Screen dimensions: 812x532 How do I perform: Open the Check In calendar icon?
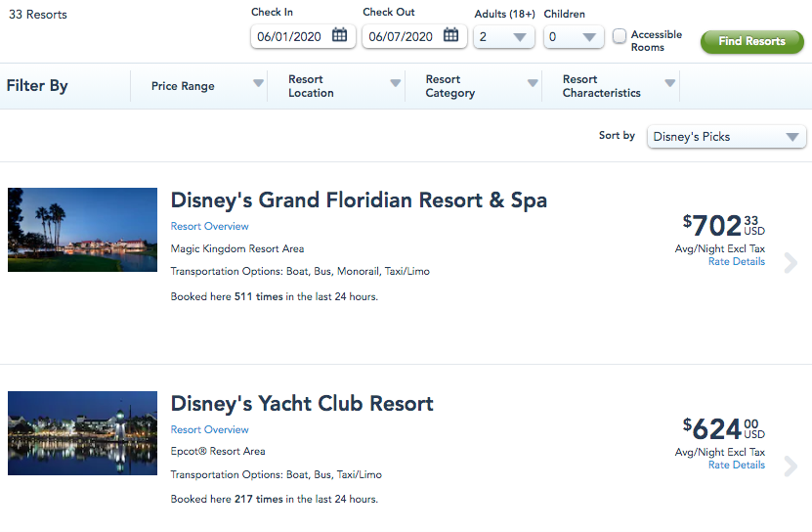click(x=340, y=36)
